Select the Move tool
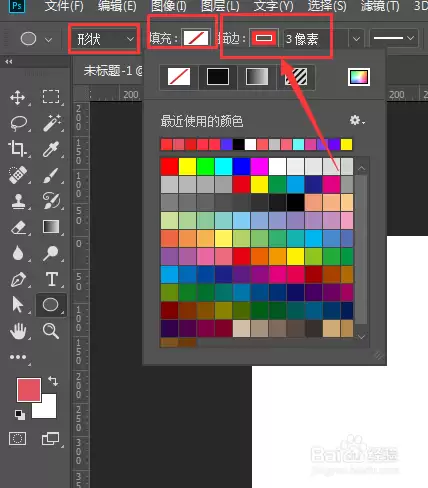 [18, 98]
